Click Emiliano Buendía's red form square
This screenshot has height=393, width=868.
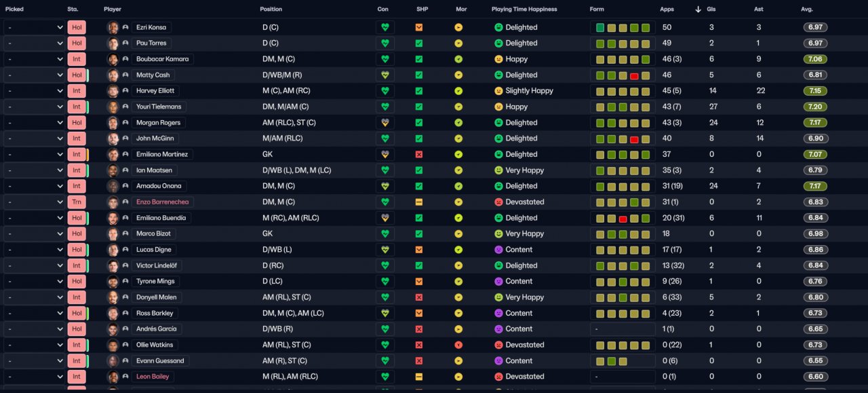click(623, 218)
